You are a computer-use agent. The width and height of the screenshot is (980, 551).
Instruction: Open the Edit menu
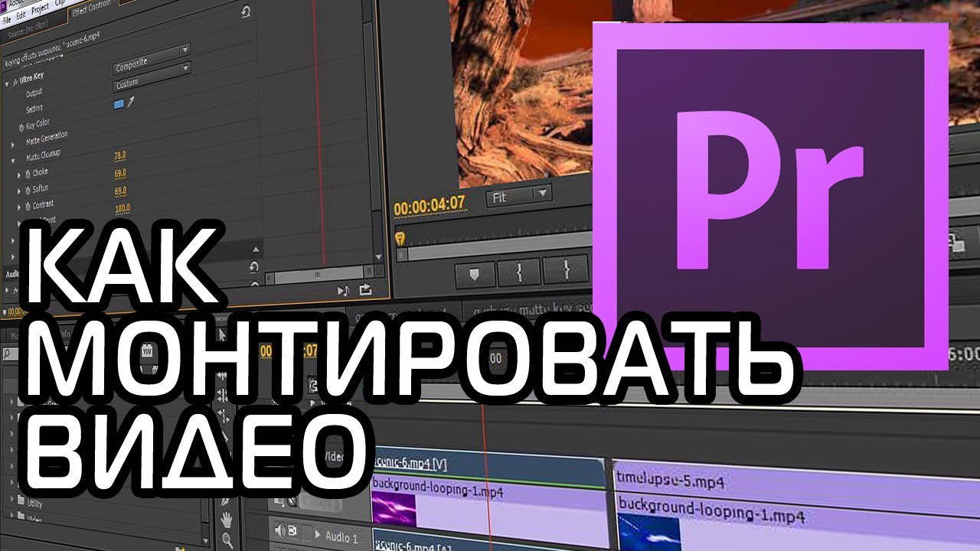[22, 17]
